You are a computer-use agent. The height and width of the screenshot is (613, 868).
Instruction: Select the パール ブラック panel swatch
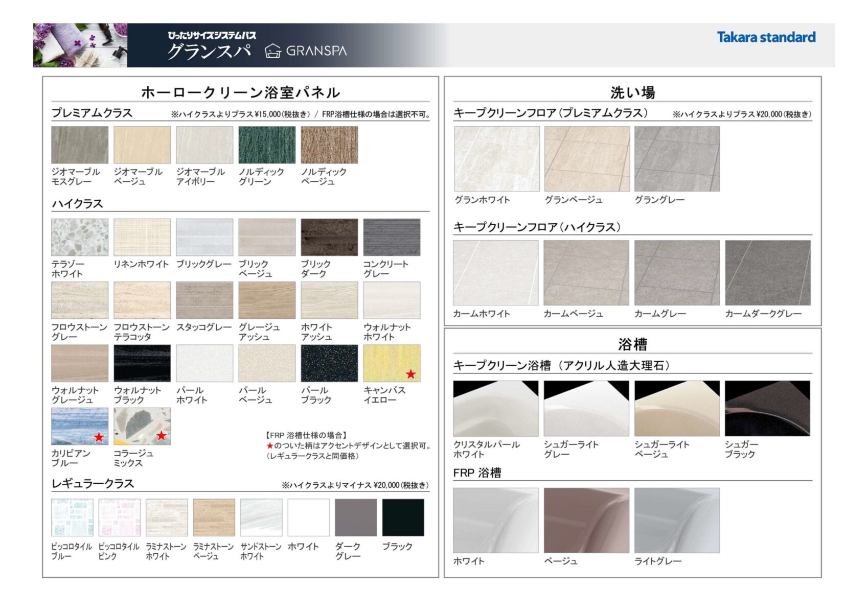point(329,363)
